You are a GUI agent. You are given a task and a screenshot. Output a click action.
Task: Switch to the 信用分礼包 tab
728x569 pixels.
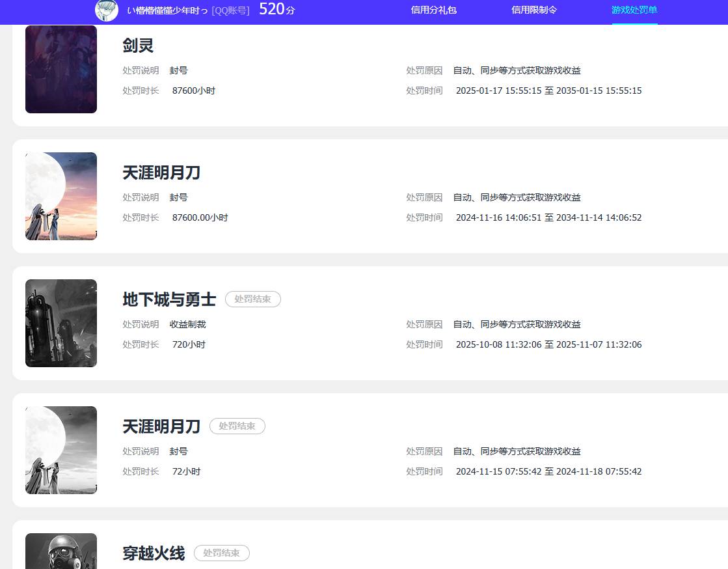[434, 10]
